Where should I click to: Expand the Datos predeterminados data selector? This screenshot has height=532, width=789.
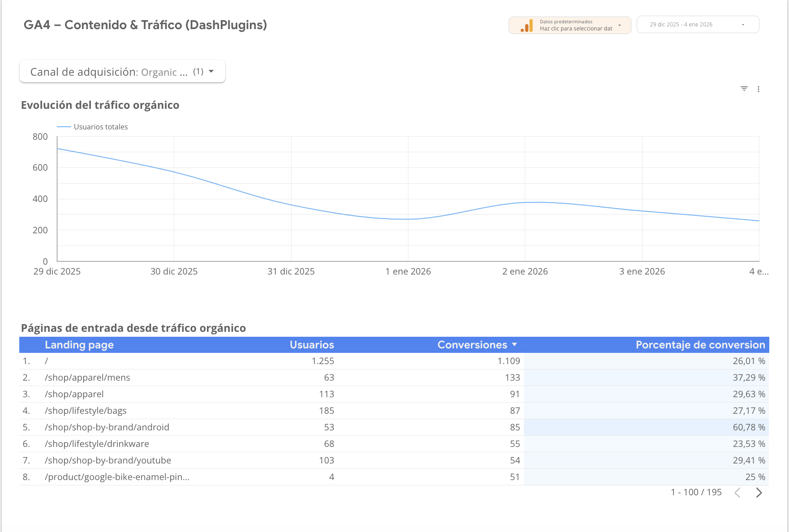(619, 25)
